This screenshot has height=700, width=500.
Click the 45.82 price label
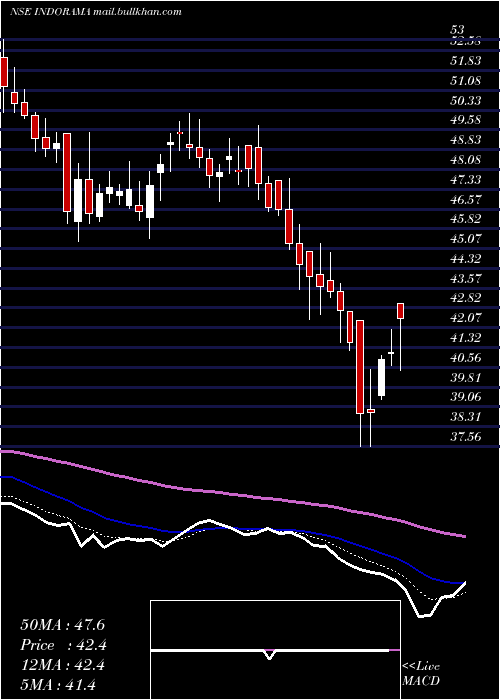coord(466,219)
